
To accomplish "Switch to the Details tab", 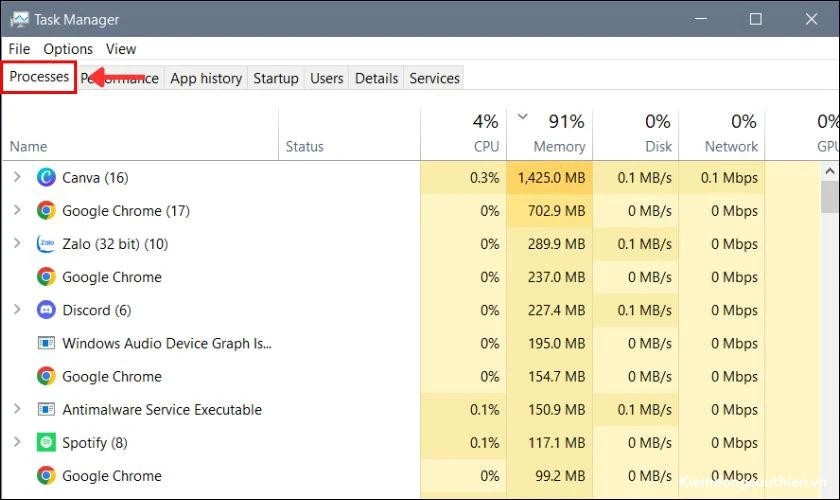I will (377, 78).
